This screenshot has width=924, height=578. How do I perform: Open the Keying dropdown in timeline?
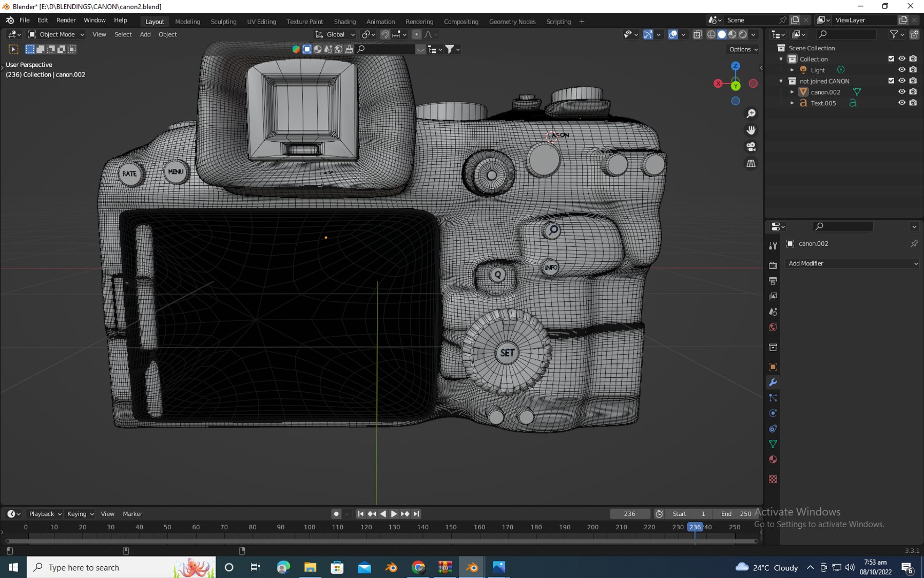(x=80, y=514)
